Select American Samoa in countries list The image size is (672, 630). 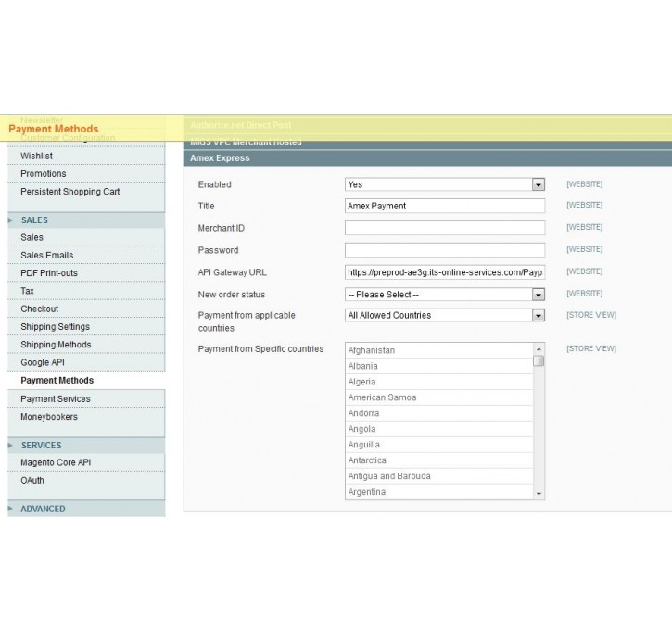pyautogui.click(x=438, y=397)
